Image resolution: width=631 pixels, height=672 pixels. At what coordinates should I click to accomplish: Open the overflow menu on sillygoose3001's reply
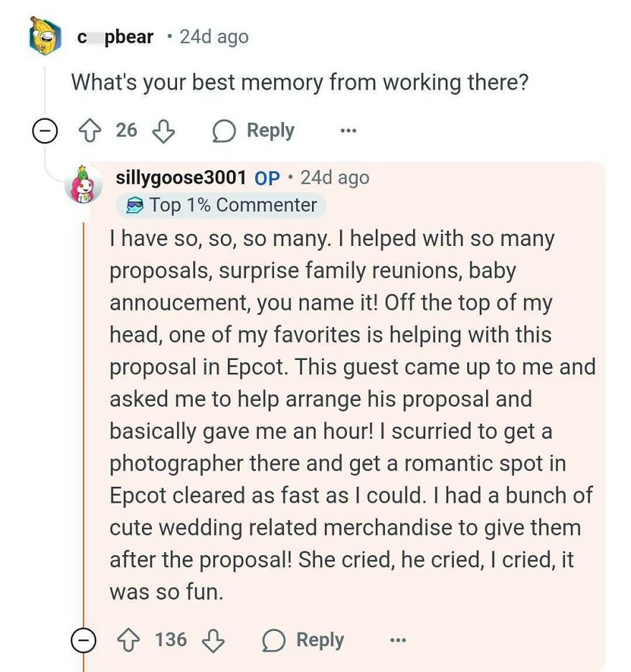click(x=398, y=640)
